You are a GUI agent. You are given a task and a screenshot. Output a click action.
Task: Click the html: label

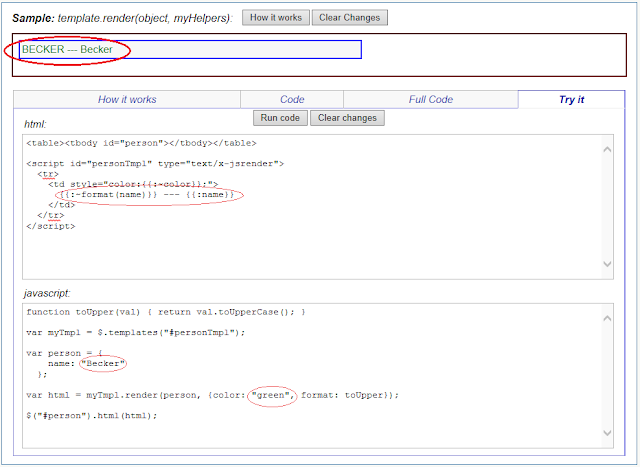[35, 125]
